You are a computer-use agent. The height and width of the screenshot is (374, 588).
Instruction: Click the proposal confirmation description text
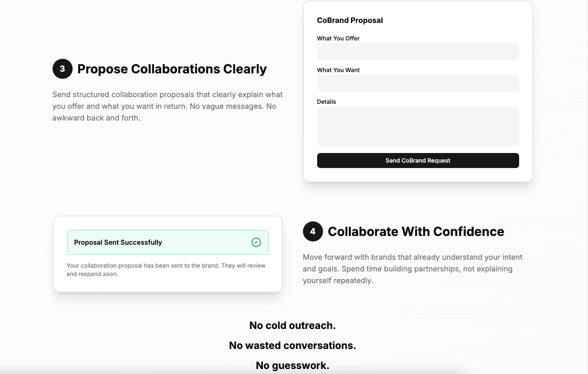pyautogui.click(x=166, y=269)
